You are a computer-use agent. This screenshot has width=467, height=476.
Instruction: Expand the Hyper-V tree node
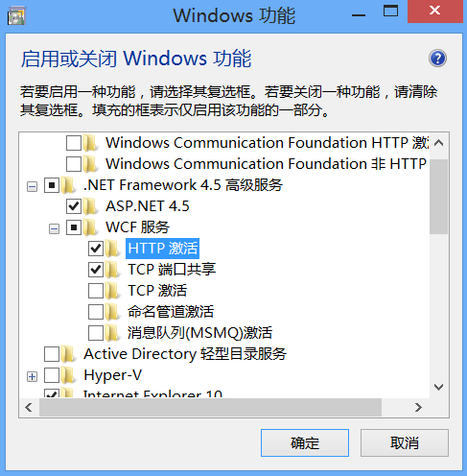pyautogui.click(x=32, y=376)
